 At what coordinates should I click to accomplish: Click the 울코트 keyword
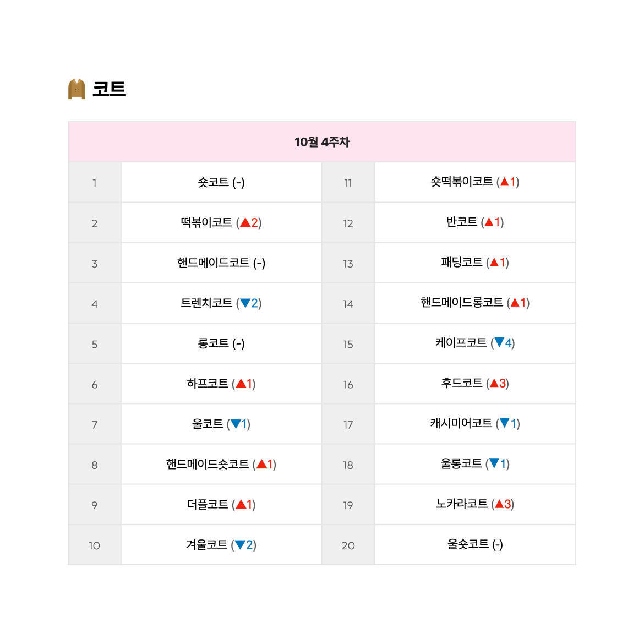[x=208, y=423]
